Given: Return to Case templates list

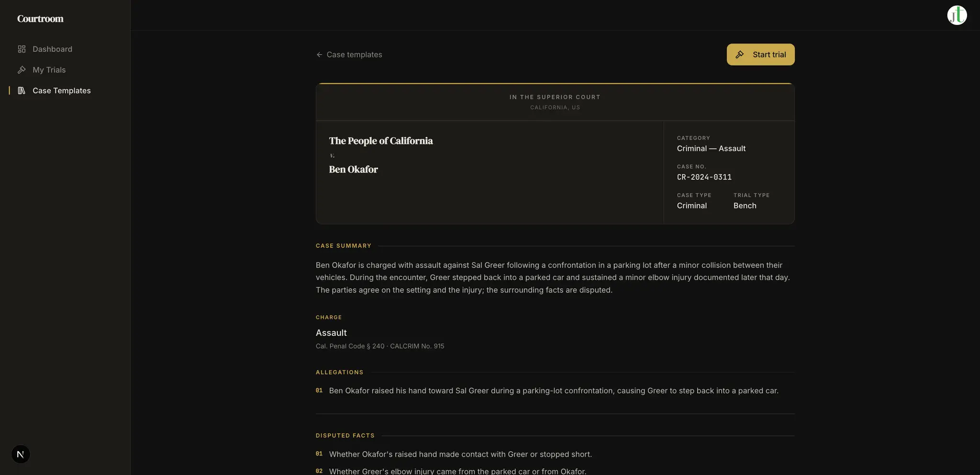Looking at the screenshot, I should click(x=349, y=55).
